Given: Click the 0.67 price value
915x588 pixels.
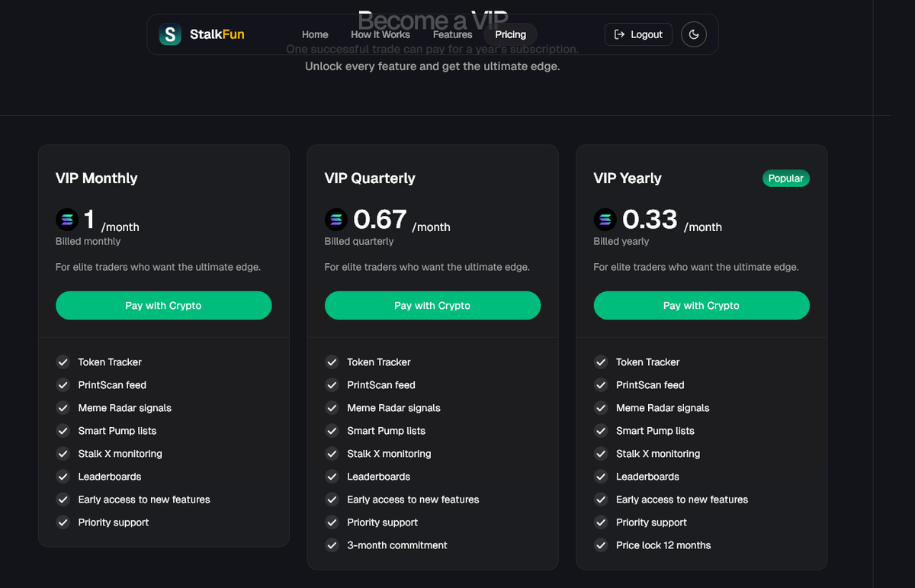Looking at the screenshot, I should (x=380, y=220).
